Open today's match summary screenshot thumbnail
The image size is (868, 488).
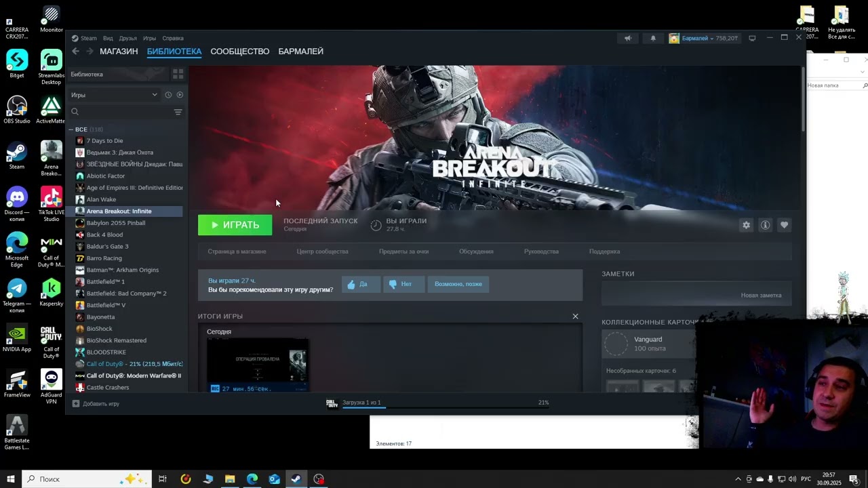258,365
